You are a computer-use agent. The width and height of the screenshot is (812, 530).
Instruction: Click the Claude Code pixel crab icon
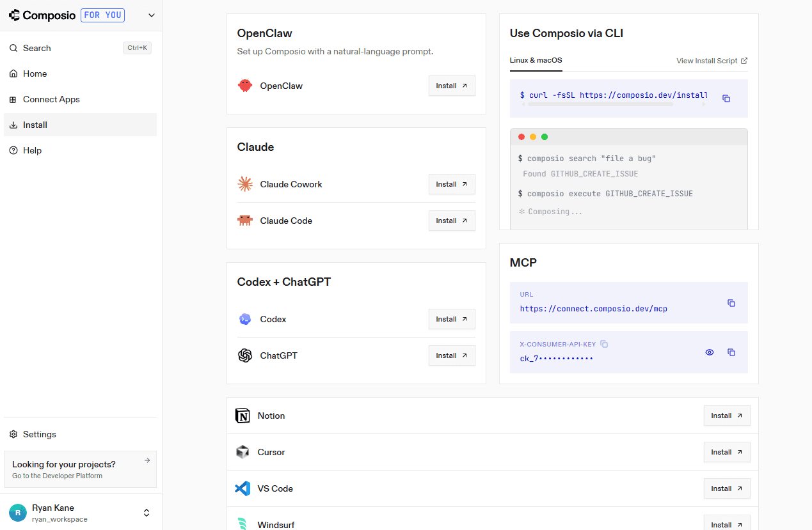pos(245,221)
